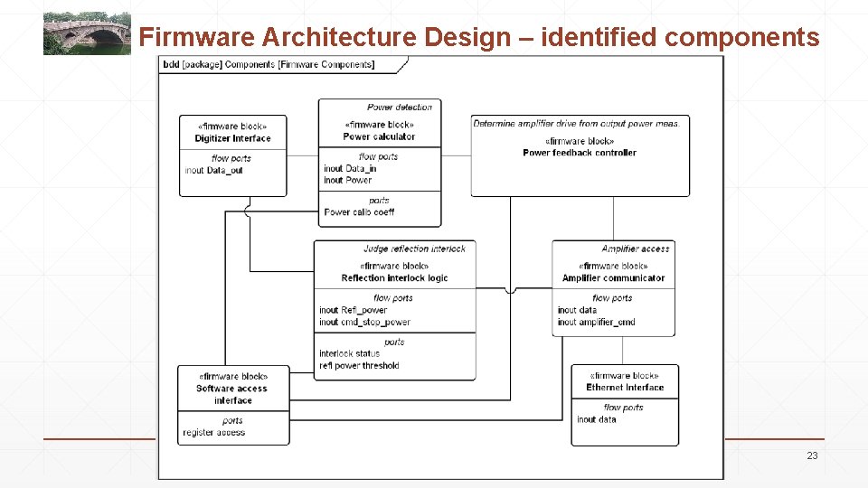The height and width of the screenshot is (488, 868).
Task: Click 'inout data' in Amplifier communicator
Action: coord(577,310)
